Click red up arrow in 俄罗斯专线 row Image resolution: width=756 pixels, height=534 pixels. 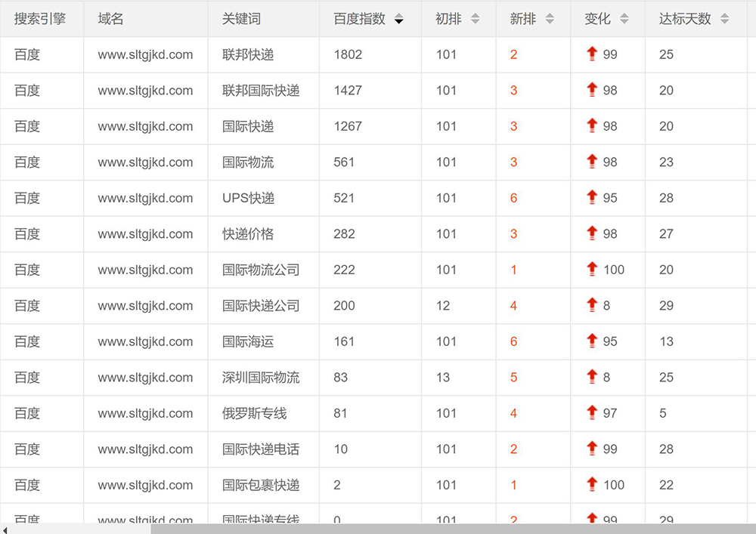pos(592,412)
